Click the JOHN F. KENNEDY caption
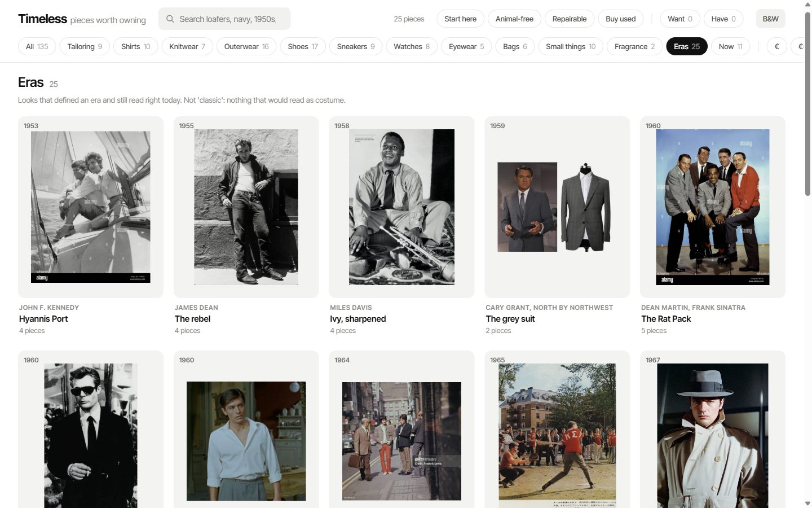The width and height of the screenshot is (812, 508). point(49,308)
